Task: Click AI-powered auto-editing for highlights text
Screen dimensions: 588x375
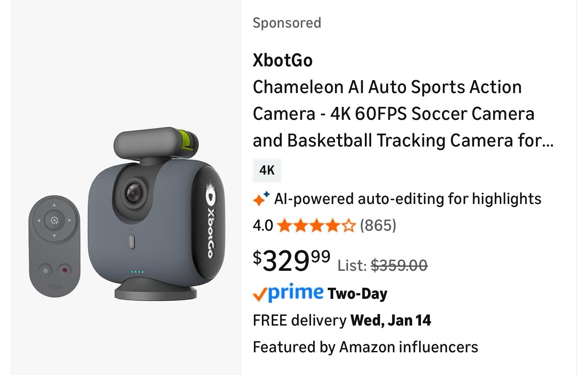Action: click(x=408, y=199)
